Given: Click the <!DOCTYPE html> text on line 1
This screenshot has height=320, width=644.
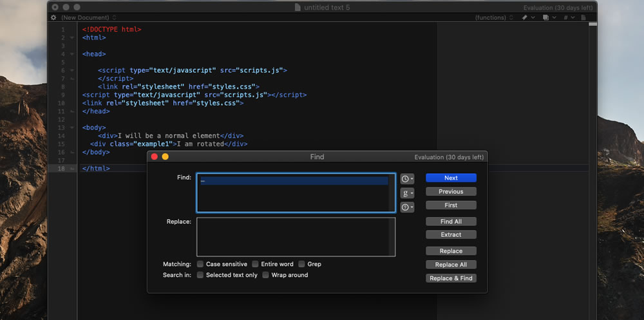Looking at the screenshot, I should pyautogui.click(x=111, y=30).
